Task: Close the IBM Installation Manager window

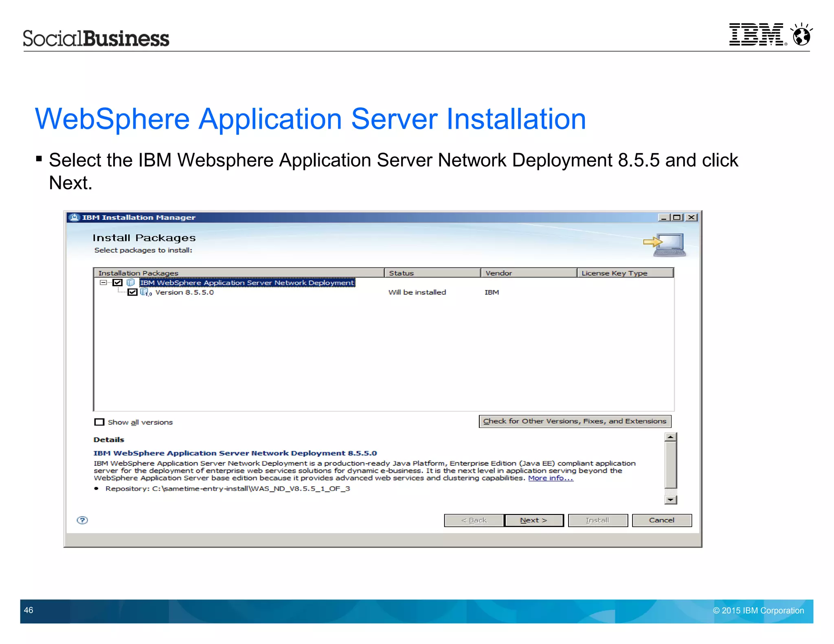Action: [x=691, y=217]
